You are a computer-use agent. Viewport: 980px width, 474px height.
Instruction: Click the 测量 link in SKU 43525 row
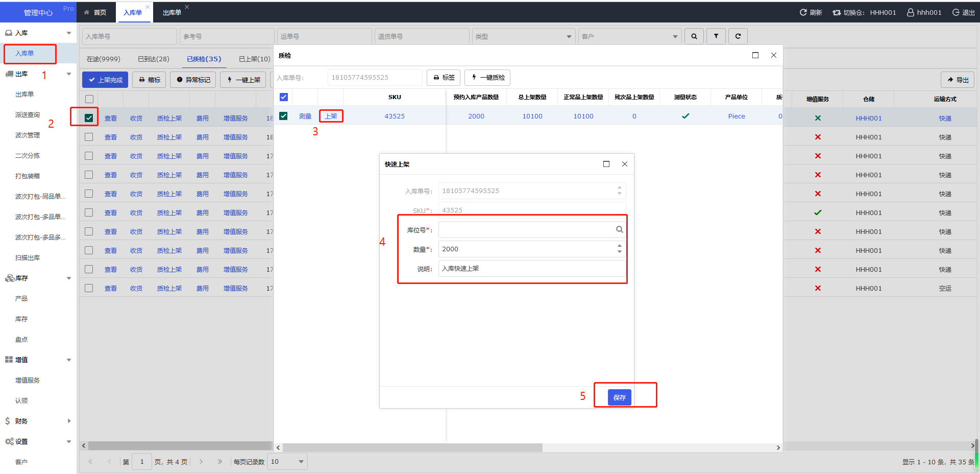(305, 116)
